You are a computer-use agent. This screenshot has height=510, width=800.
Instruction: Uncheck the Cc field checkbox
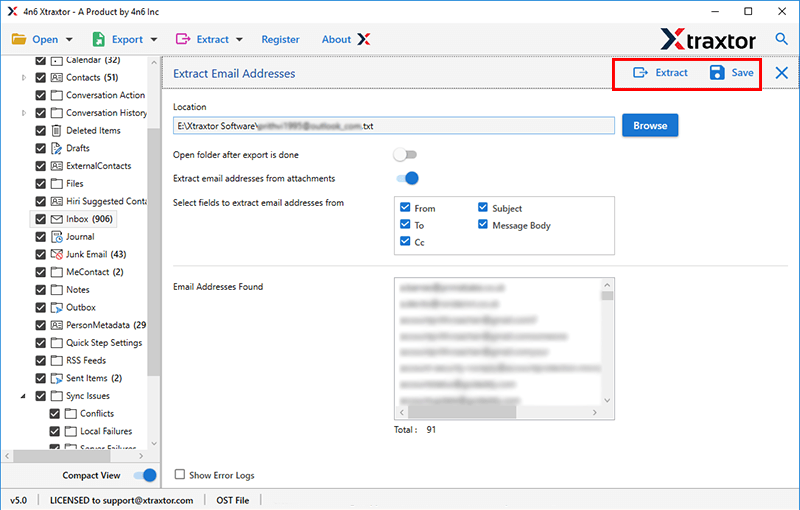[405, 241]
